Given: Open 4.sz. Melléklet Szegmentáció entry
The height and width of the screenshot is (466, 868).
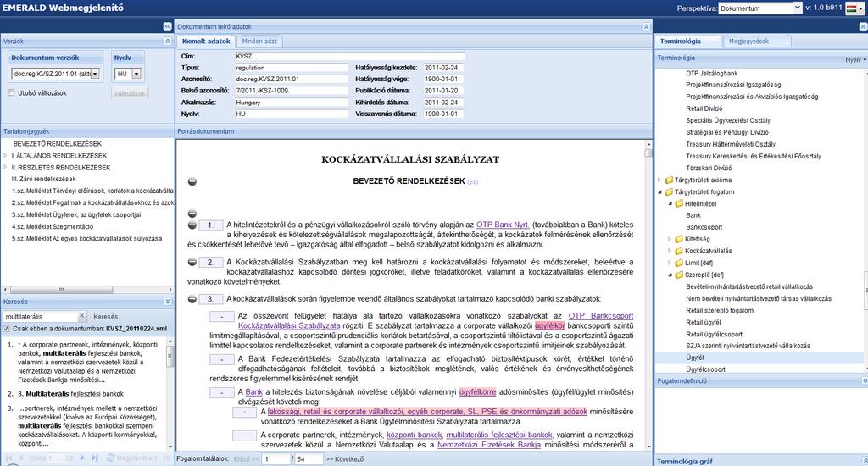Looking at the screenshot, I should coord(53,226).
